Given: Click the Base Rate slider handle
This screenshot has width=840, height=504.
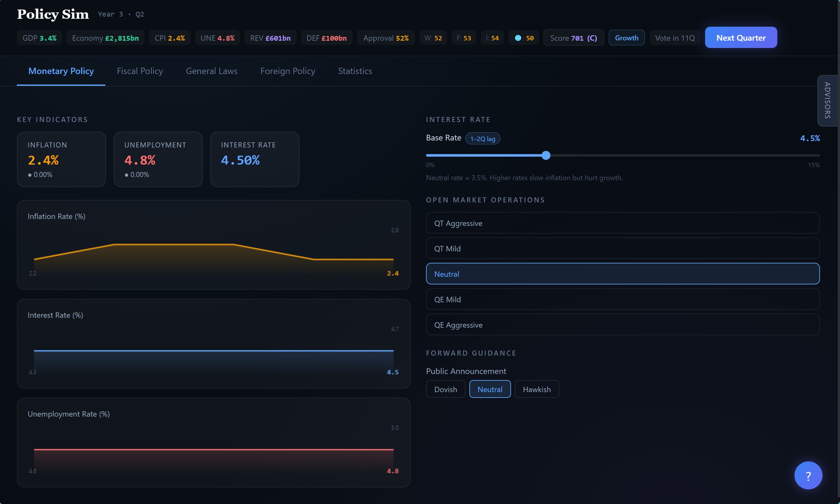Looking at the screenshot, I should coord(546,155).
